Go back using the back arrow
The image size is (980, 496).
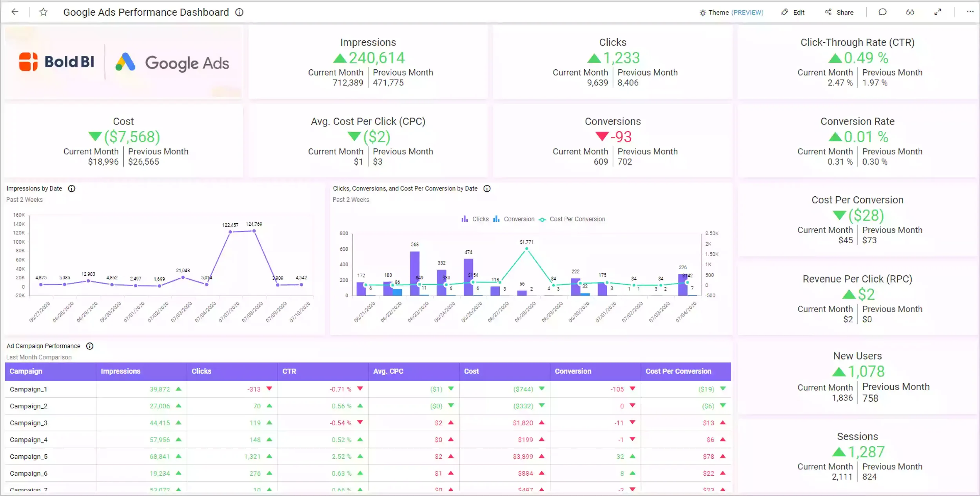tap(15, 12)
